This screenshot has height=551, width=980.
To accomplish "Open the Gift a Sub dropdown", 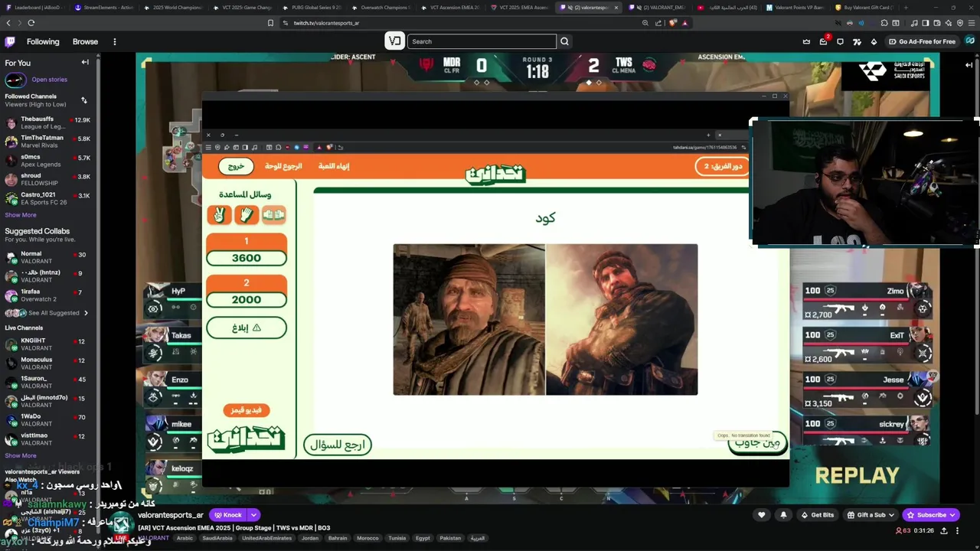I will coord(869,515).
